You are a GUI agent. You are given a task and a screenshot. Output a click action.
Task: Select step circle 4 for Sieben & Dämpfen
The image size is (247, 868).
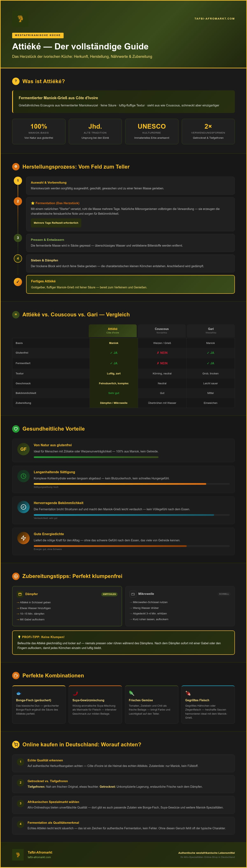(x=18, y=259)
